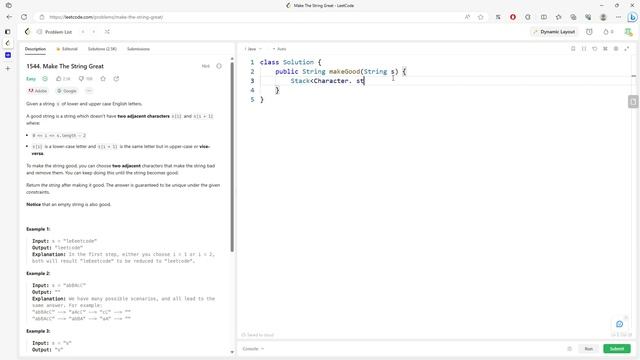Image resolution: width=640 pixels, height=360 pixels.
Task: Switch to the Description tab
Action: tap(35, 49)
